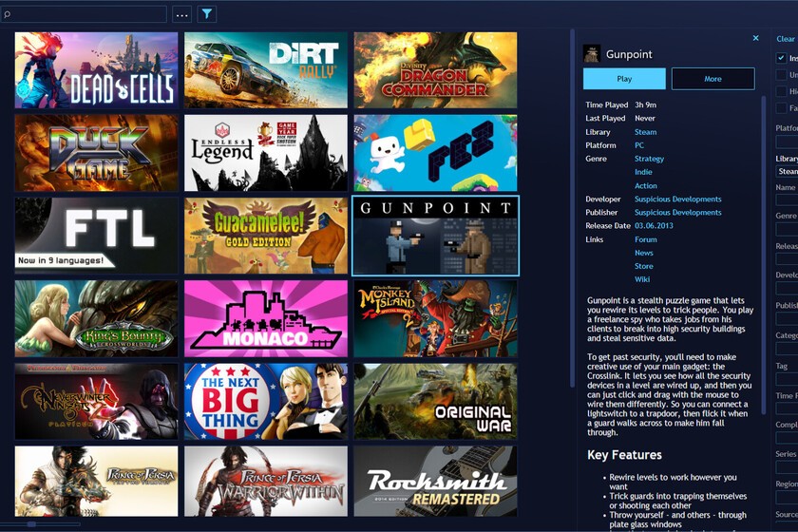Viewport: 798px width, 532px height.
Task: Open the Platform filter dropdown
Action: [x=787, y=142]
